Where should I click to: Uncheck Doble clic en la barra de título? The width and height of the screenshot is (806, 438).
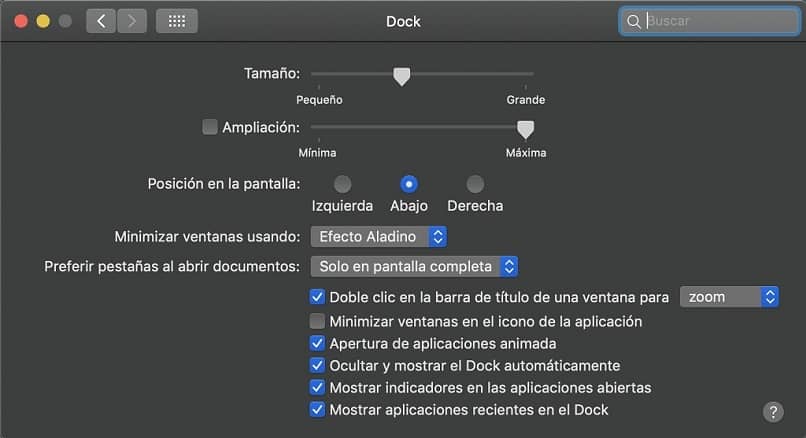pos(318,297)
